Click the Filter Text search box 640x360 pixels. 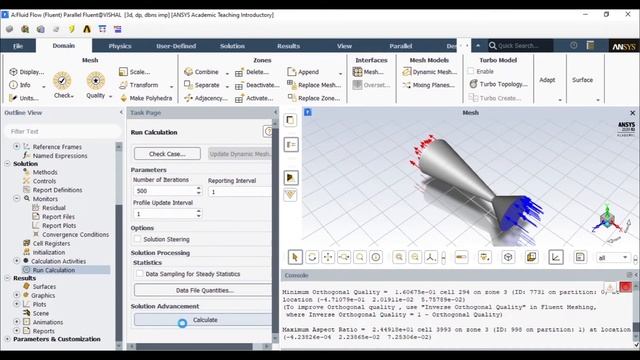(62, 131)
